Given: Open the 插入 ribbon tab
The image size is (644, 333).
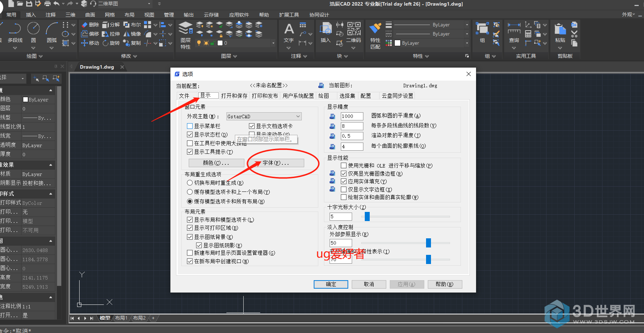Looking at the screenshot, I should pos(31,15).
